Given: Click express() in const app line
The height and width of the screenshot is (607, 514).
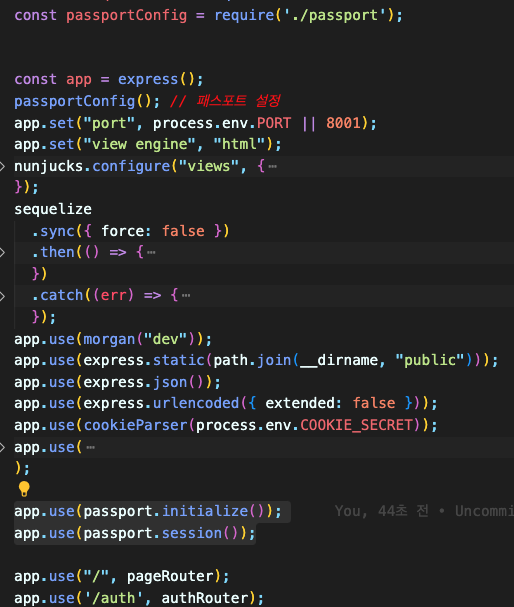Looking at the screenshot, I should [x=156, y=79].
